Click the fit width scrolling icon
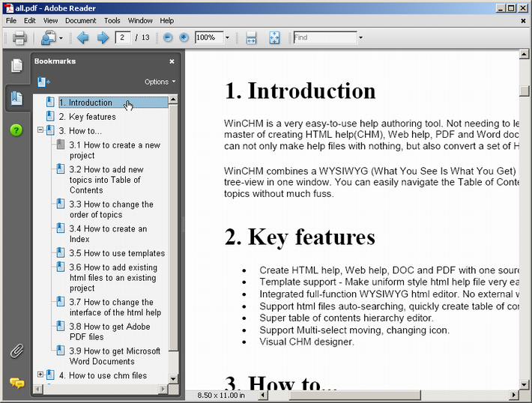This screenshot has height=403, width=532. 252,37
